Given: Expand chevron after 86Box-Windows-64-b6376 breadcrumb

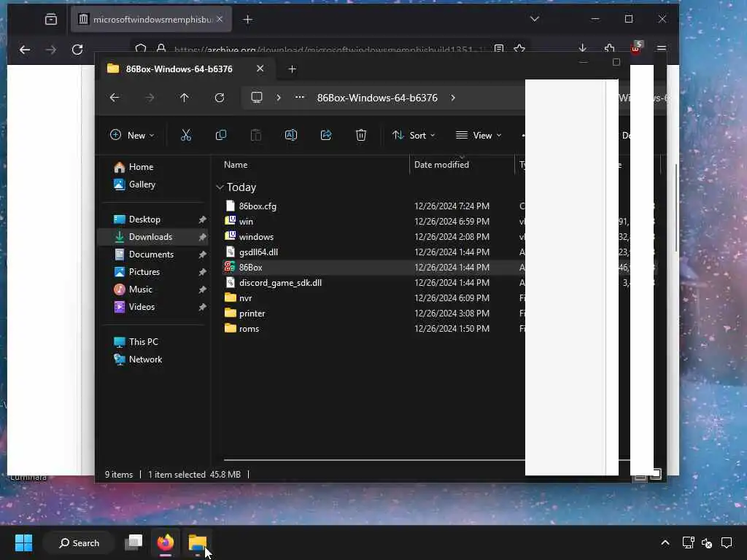Looking at the screenshot, I should point(452,98).
